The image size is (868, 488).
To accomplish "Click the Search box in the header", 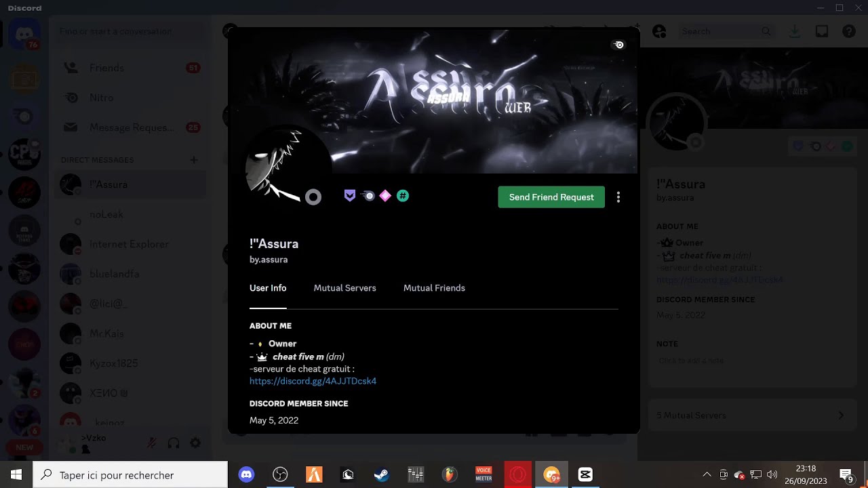I will tap(727, 31).
